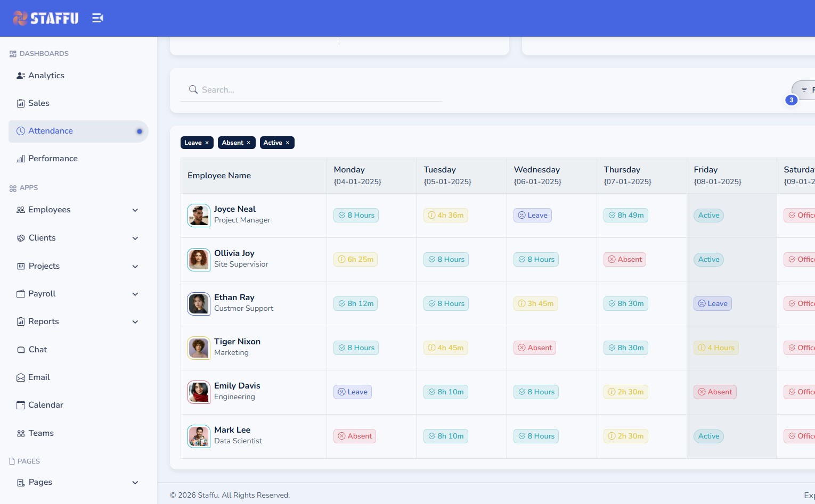Open the Teams icon link
Screen dimensions: 815x504
(21, 433)
